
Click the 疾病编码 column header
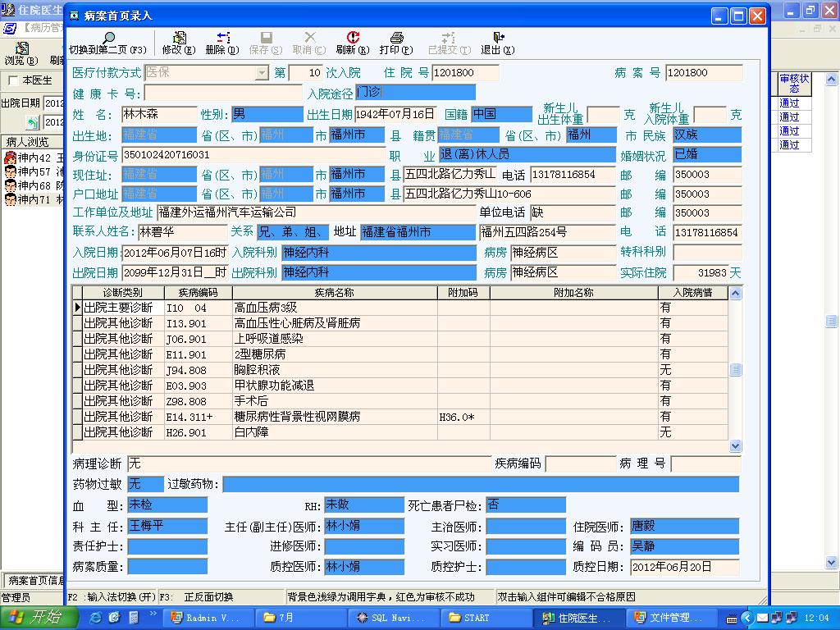199,293
